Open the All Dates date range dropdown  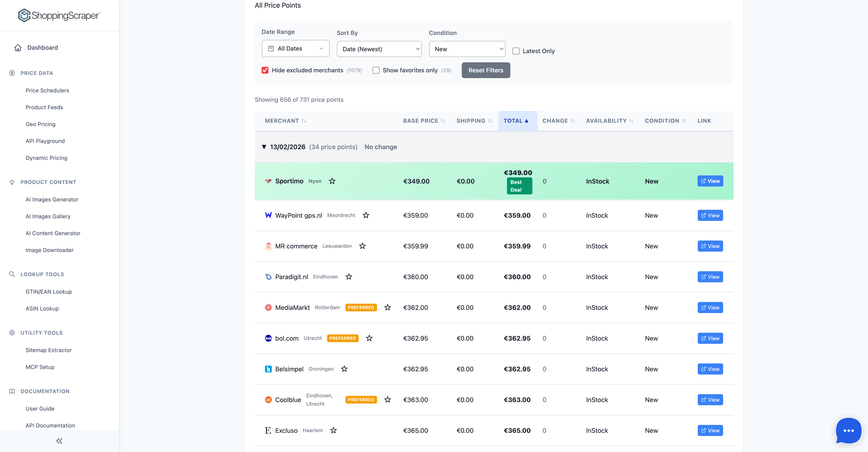295,48
